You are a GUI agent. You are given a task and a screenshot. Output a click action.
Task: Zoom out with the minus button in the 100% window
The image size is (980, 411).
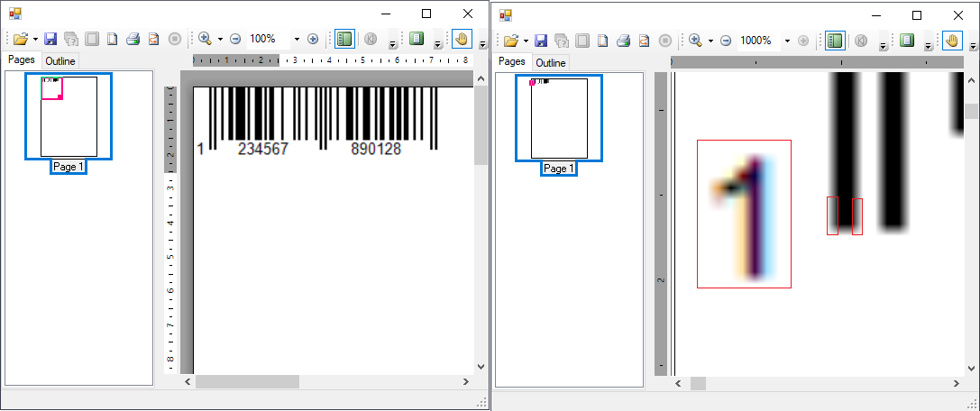(235, 39)
